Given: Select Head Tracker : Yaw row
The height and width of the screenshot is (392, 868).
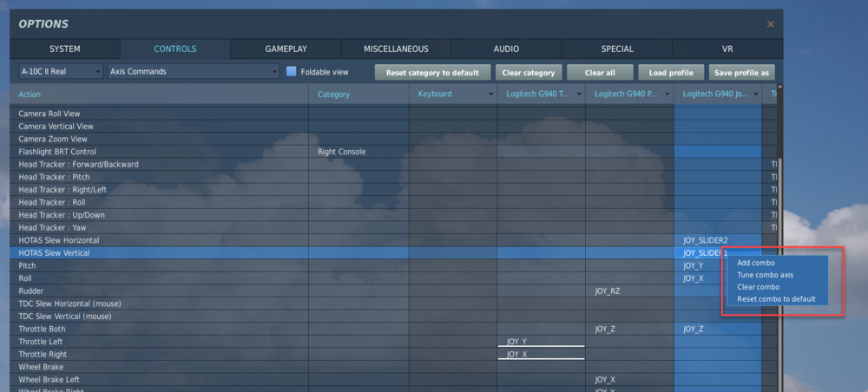Looking at the screenshot, I should (x=393, y=228).
